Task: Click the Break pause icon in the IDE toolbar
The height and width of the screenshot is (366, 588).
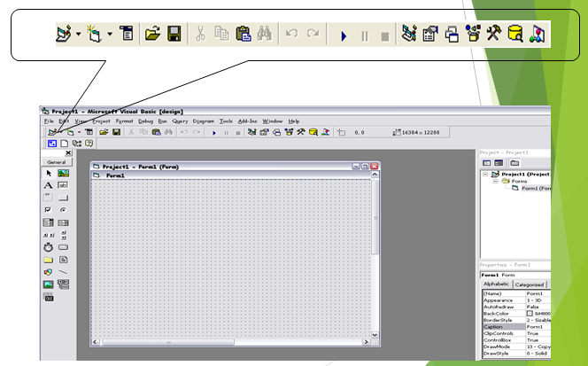Action: [226, 133]
